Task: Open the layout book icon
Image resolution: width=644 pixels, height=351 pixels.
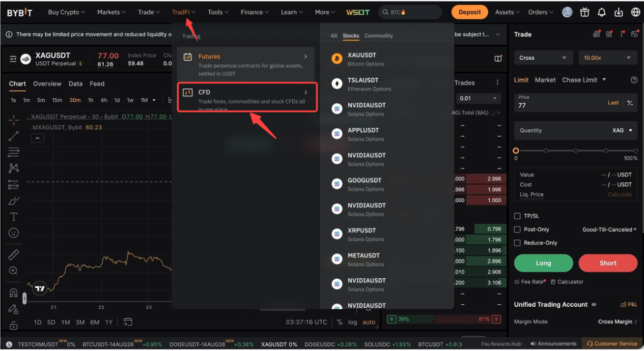Action: click(498, 58)
